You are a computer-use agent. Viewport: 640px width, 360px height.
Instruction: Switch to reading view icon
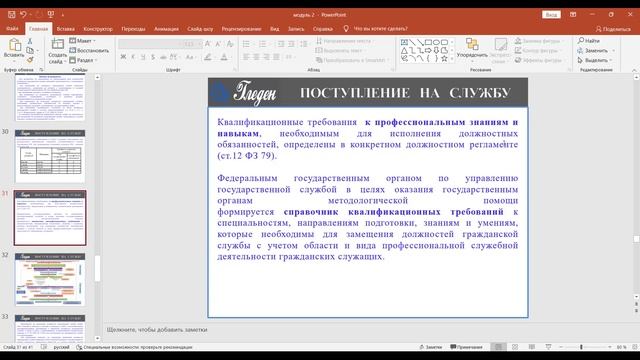tap(531, 347)
